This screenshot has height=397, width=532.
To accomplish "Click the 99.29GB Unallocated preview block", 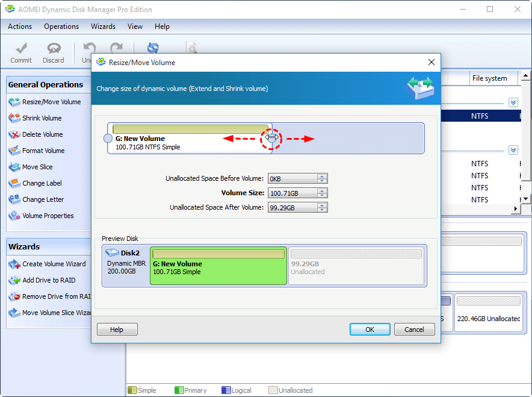I will coord(356,266).
